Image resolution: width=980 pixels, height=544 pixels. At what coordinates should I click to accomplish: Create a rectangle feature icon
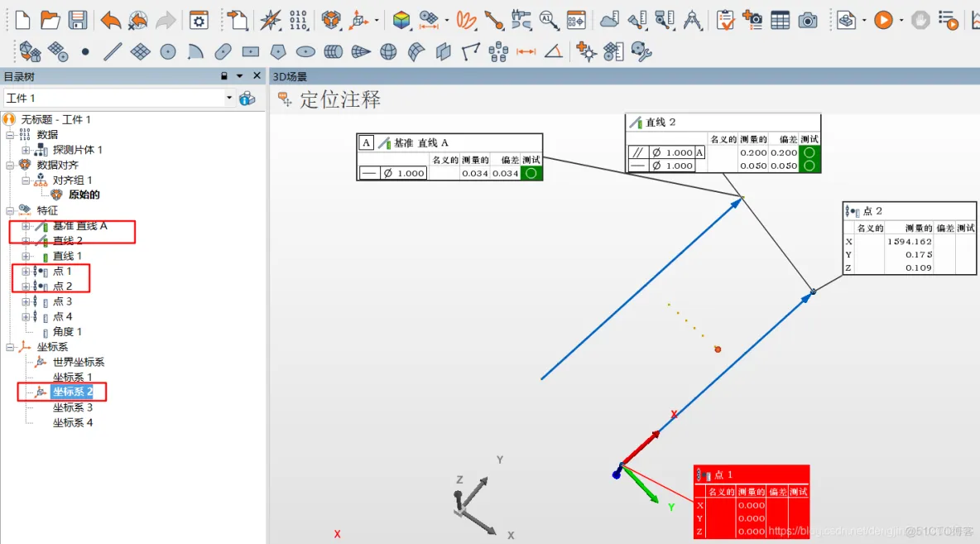251,51
